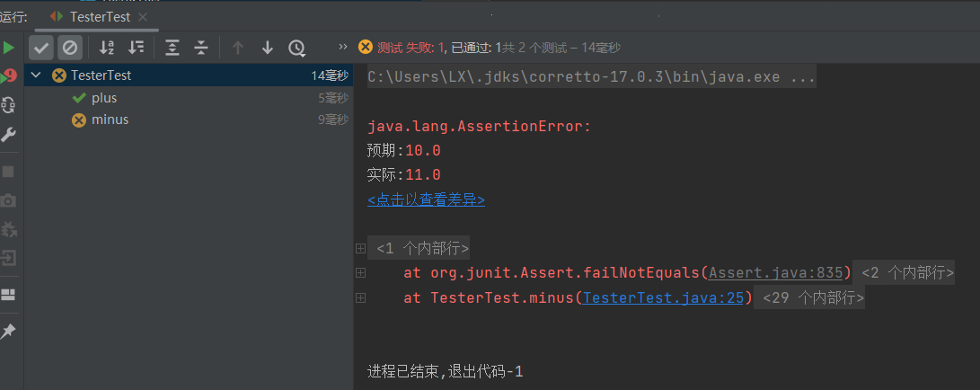Select the passed plus test

pyautogui.click(x=104, y=98)
